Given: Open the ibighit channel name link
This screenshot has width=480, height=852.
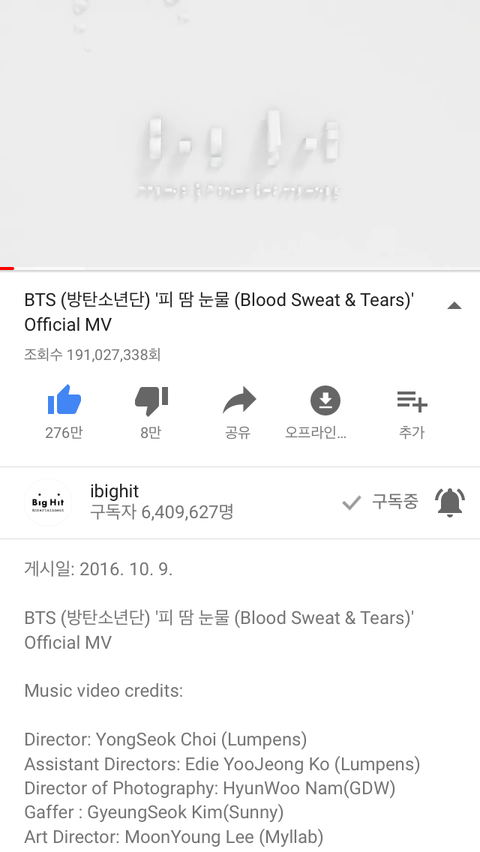Looking at the screenshot, I should tap(114, 491).
